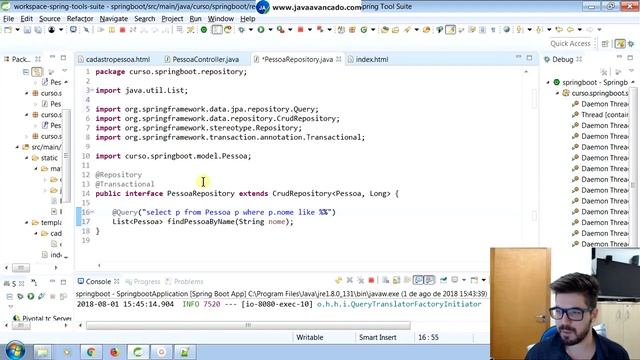Click the green Run play icon

[260, 30]
